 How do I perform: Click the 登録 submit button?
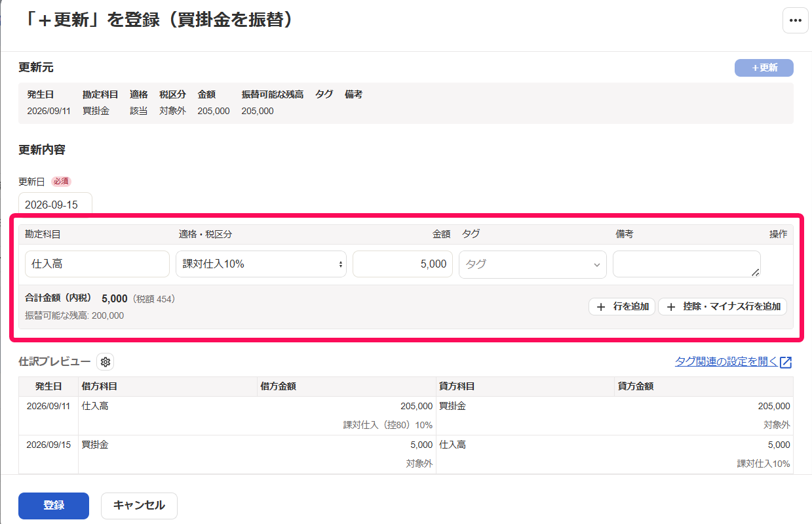pyautogui.click(x=54, y=506)
